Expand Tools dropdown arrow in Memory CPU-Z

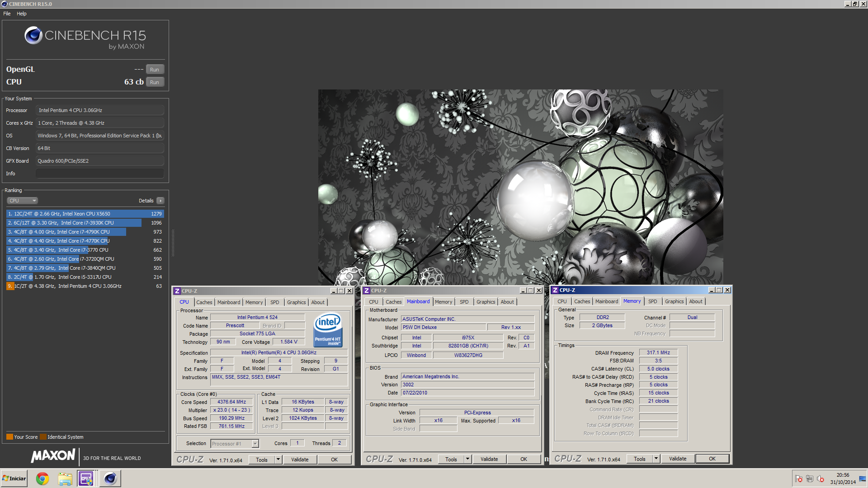click(656, 459)
